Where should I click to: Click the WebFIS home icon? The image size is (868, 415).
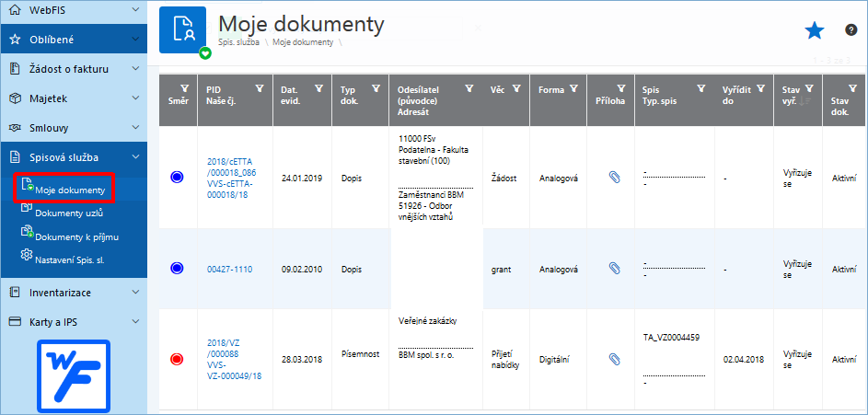[16, 9]
